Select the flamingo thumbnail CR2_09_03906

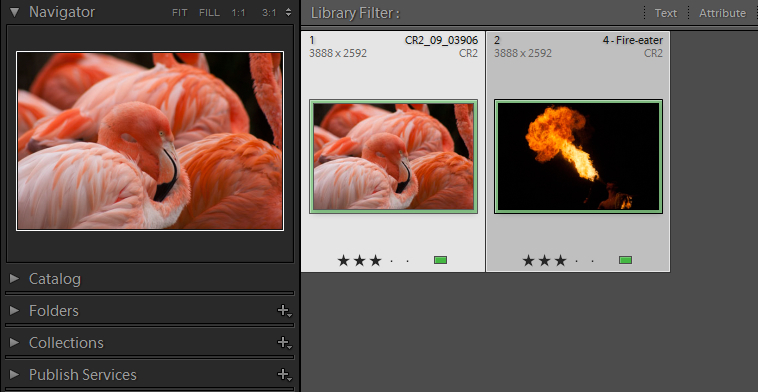394,156
